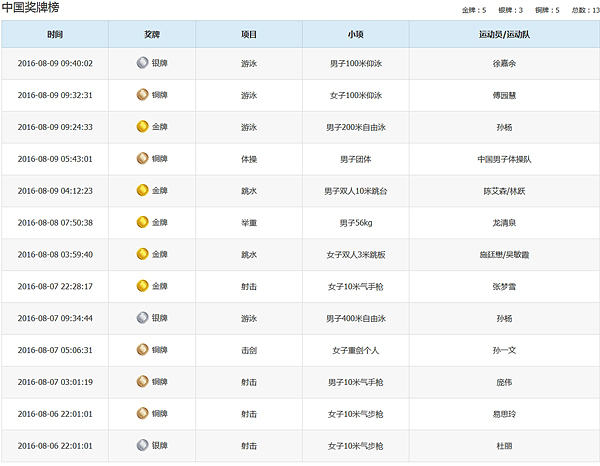Click gold medal icon in 龙清泉's row
Viewport: 600px width, 466px height.
coord(142,222)
